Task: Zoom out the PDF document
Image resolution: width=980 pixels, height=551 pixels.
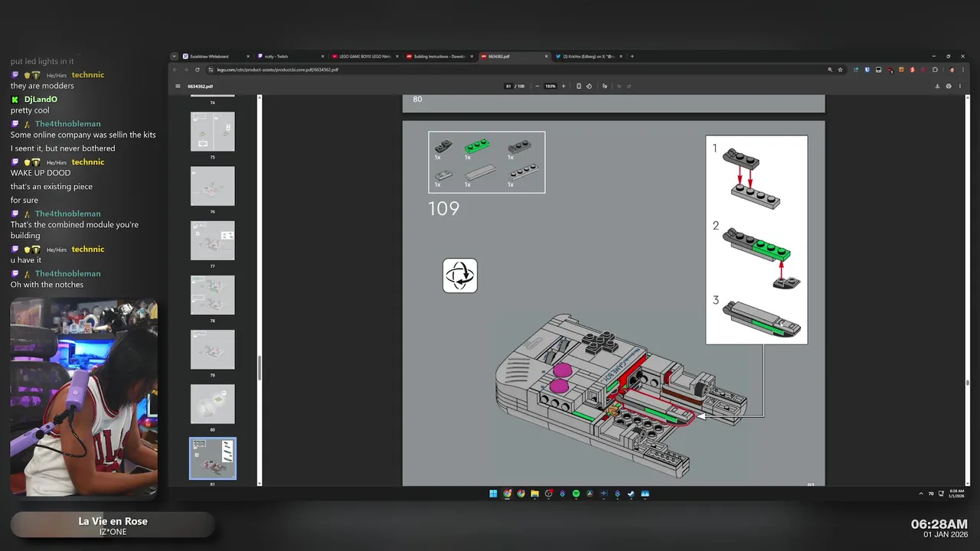Action: pos(537,86)
